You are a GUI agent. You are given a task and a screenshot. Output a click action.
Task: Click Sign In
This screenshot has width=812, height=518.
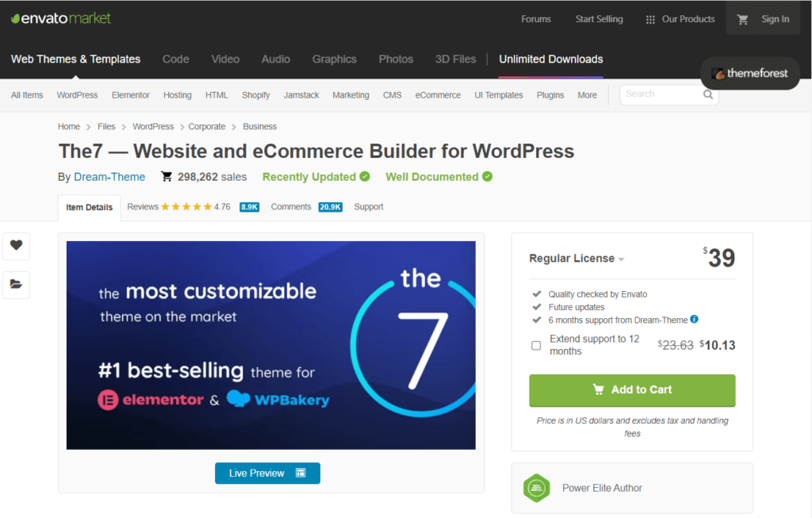coord(776,19)
